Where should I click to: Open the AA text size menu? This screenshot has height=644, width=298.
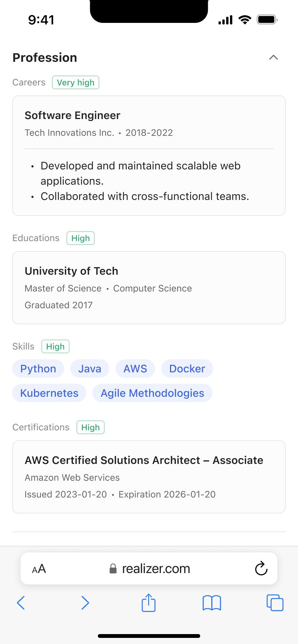39,569
